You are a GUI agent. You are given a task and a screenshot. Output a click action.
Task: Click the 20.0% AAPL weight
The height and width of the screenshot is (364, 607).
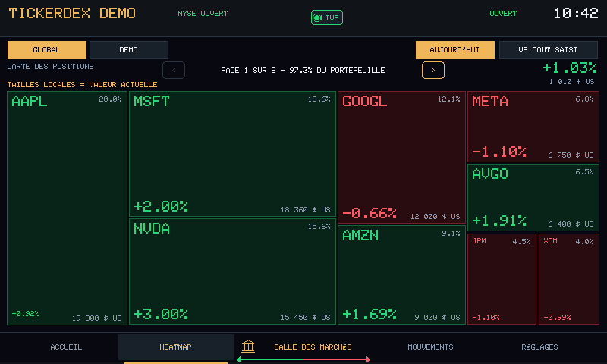[110, 99]
